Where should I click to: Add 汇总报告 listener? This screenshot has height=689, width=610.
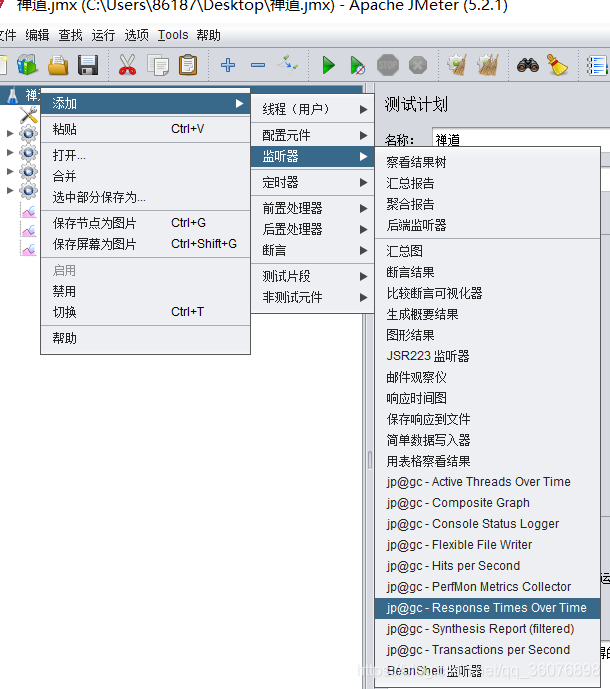tap(487, 183)
